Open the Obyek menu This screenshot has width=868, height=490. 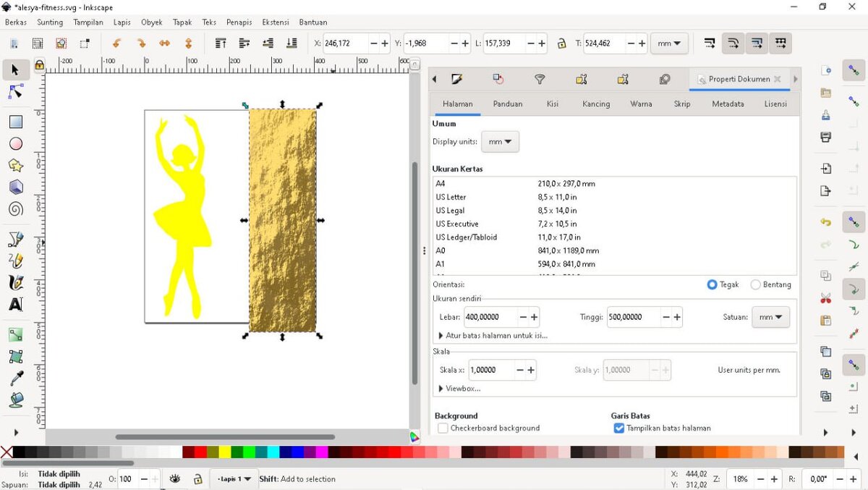[152, 22]
